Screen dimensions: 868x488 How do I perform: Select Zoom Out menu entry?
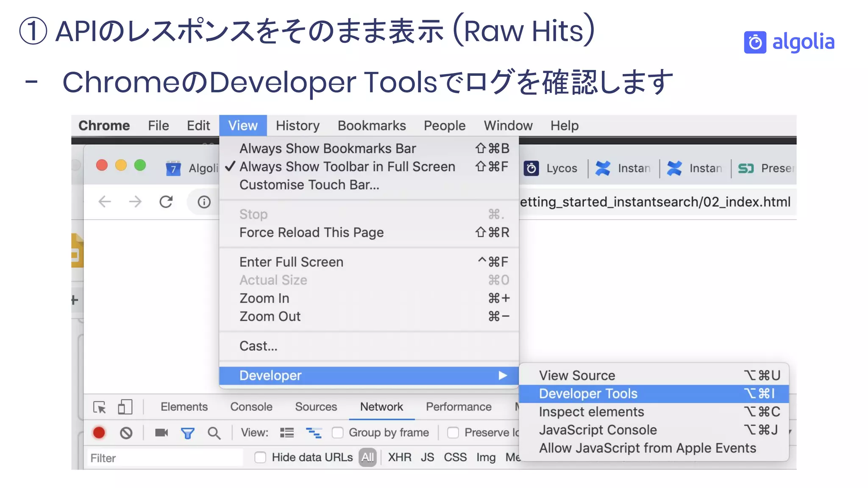tap(369, 317)
